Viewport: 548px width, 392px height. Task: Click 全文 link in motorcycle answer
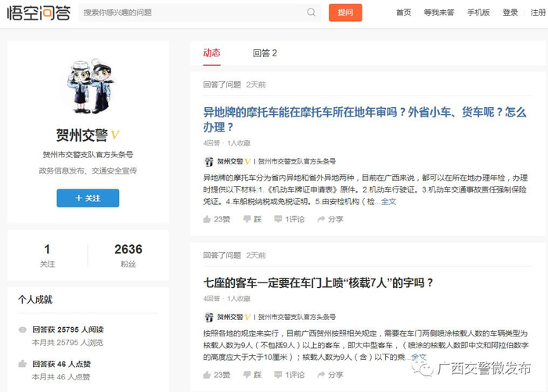point(388,202)
